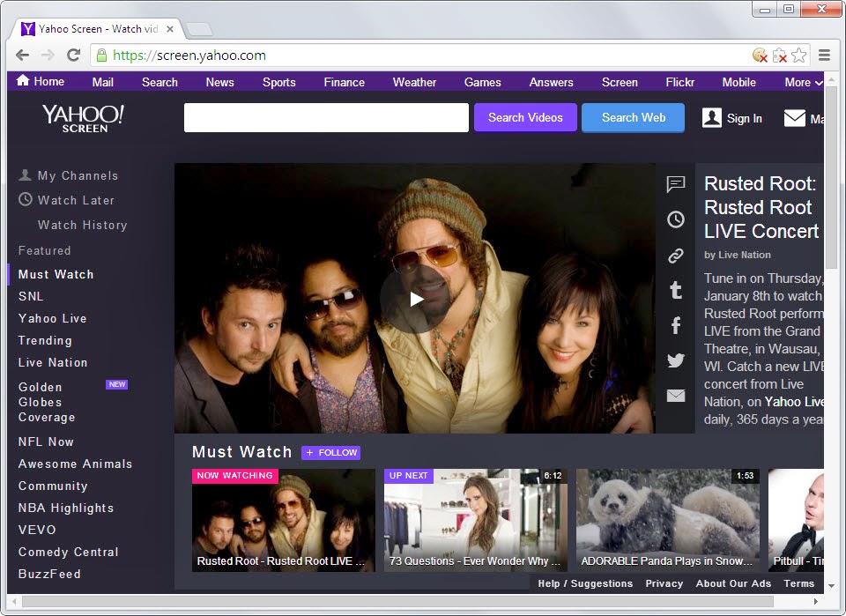Screen dimensions: 846x616
Task: Open the Privacy footer link
Action: pos(664,583)
